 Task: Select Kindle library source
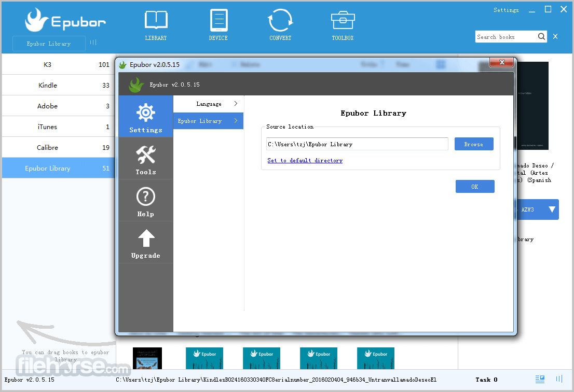coord(58,85)
